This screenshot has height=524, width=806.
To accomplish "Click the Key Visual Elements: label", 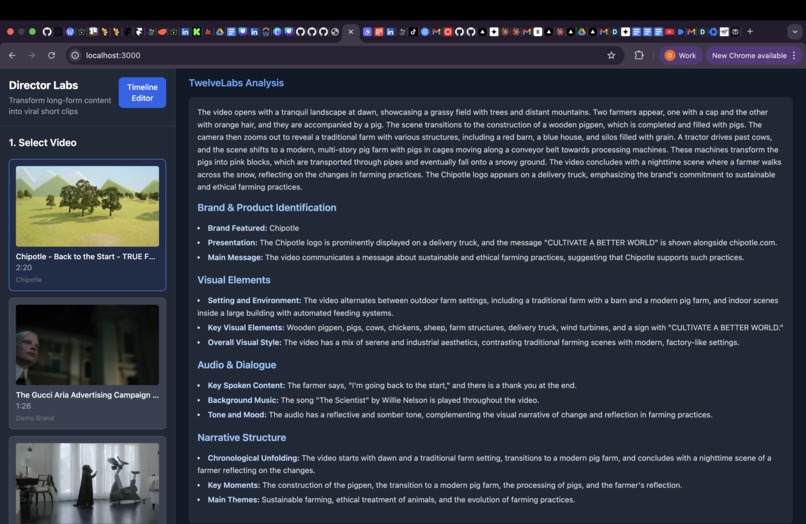I will point(246,328).
